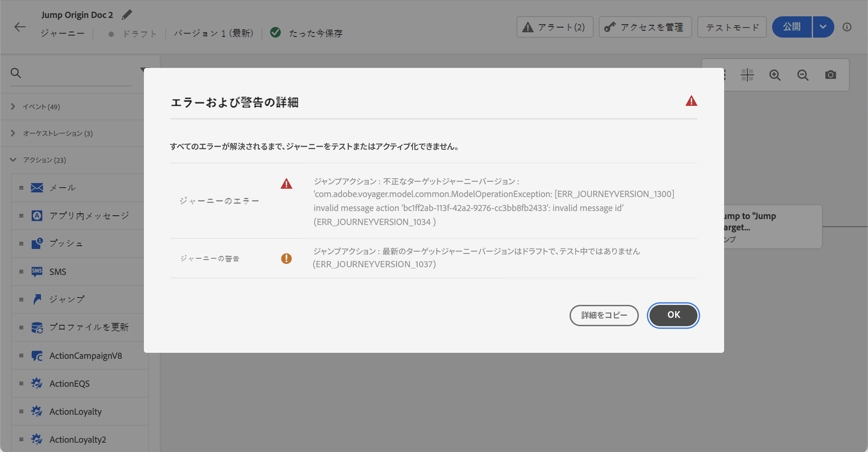
Task: Select the ジャンプ action icon
Action: tap(37, 299)
